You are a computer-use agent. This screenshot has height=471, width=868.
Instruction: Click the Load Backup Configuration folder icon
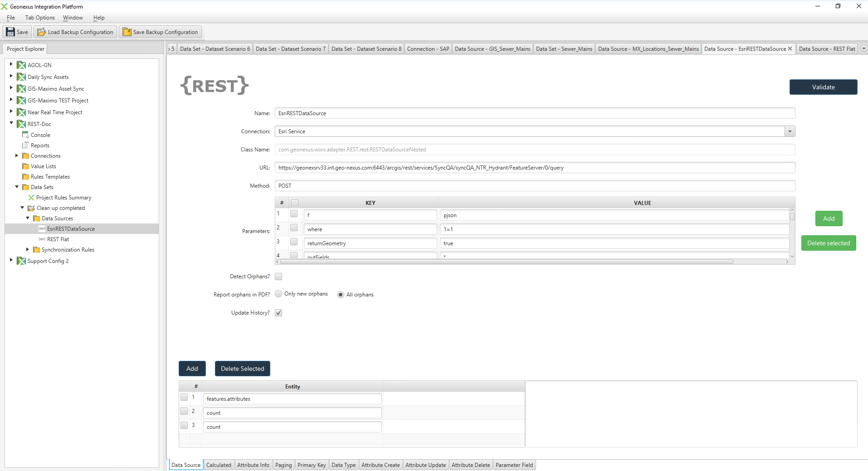click(41, 32)
